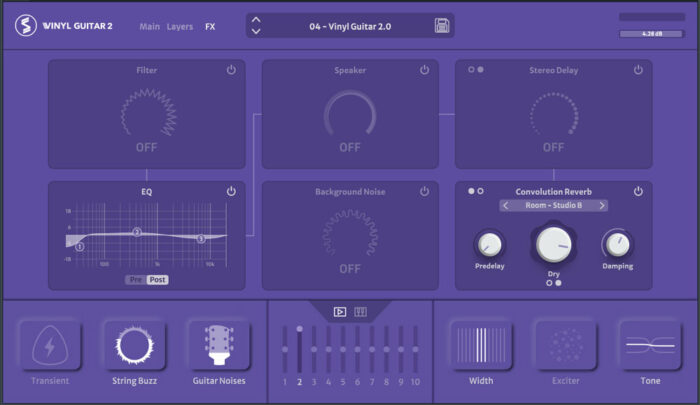The width and height of the screenshot is (700, 405).
Task: Toggle the Convolution Reverb power button
Action: point(638,191)
